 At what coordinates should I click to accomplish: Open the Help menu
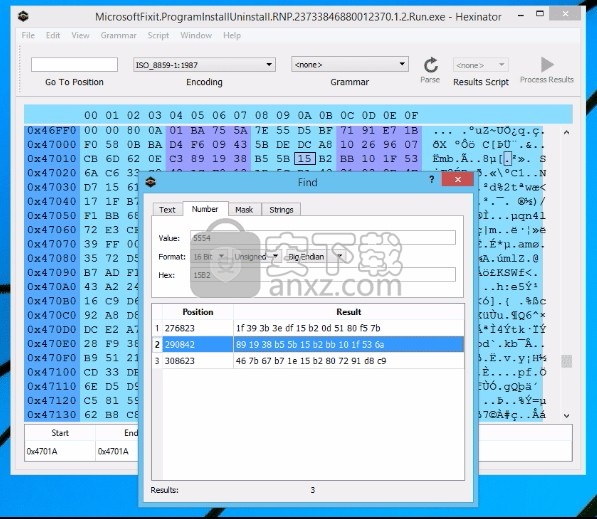[232, 35]
